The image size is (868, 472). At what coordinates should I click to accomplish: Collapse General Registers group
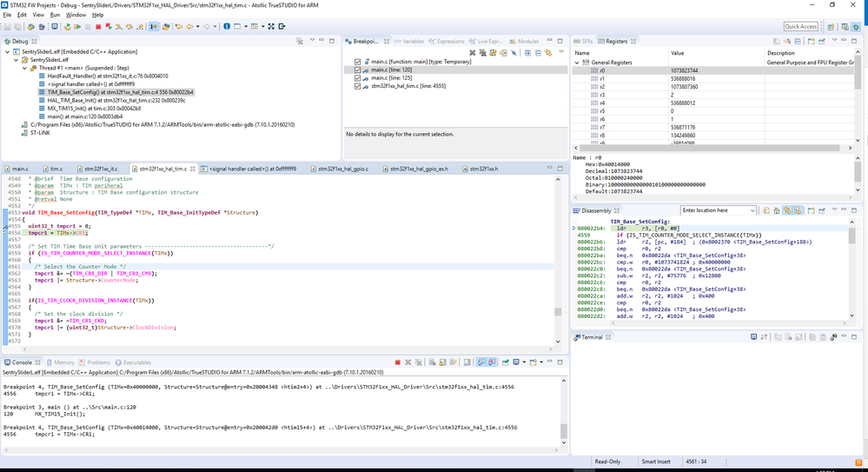[x=578, y=63]
